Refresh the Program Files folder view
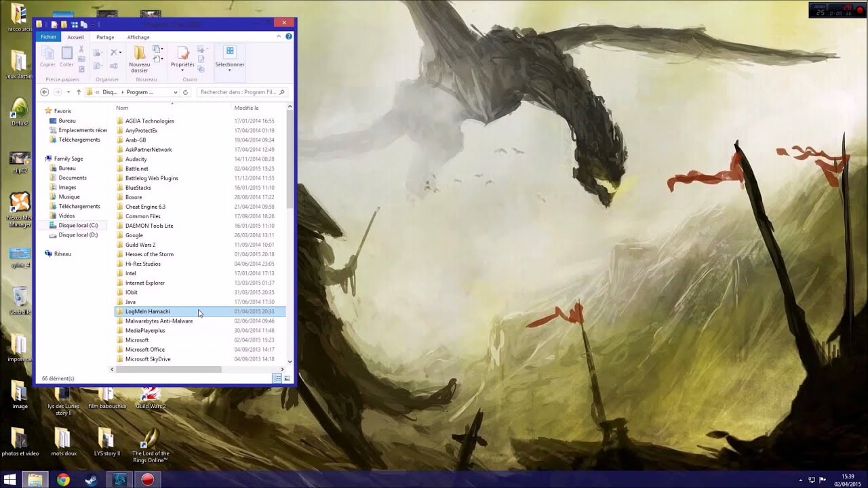The height and width of the screenshot is (488, 868). click(x=185, y=92)
